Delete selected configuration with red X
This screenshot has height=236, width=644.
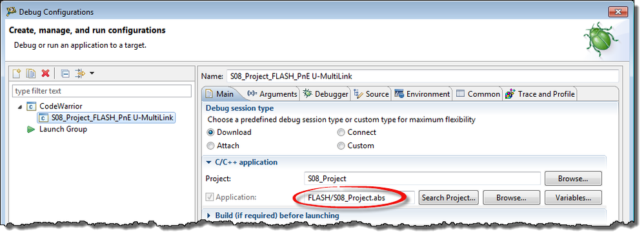coord(46,74)
